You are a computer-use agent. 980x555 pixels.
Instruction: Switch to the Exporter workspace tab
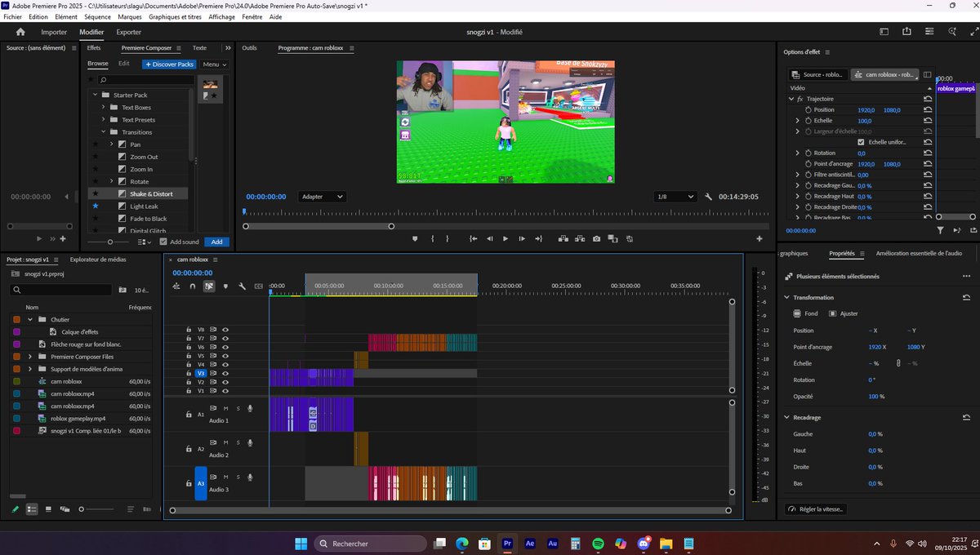(128, 32)
